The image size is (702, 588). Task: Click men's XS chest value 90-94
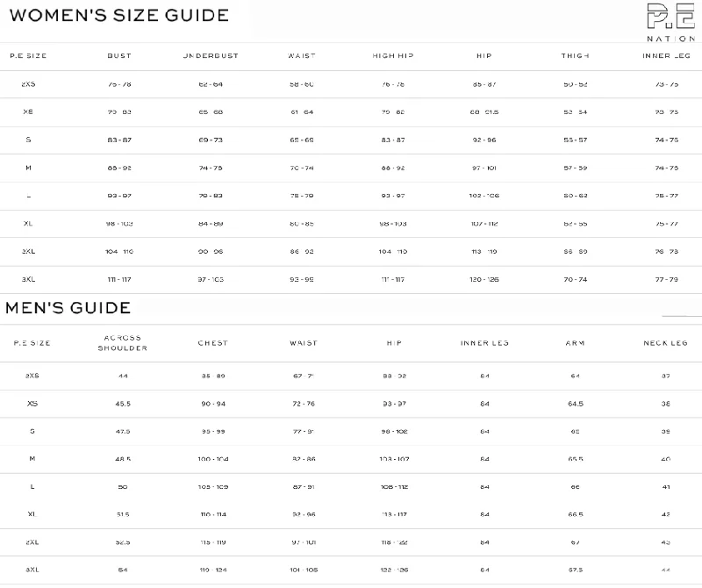tap(213, 404)
